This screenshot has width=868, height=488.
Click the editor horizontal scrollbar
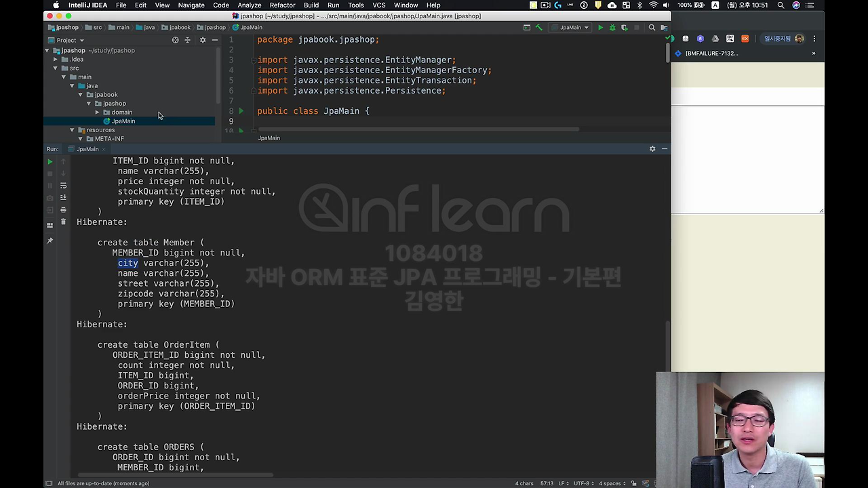click(x=418, y=129)
